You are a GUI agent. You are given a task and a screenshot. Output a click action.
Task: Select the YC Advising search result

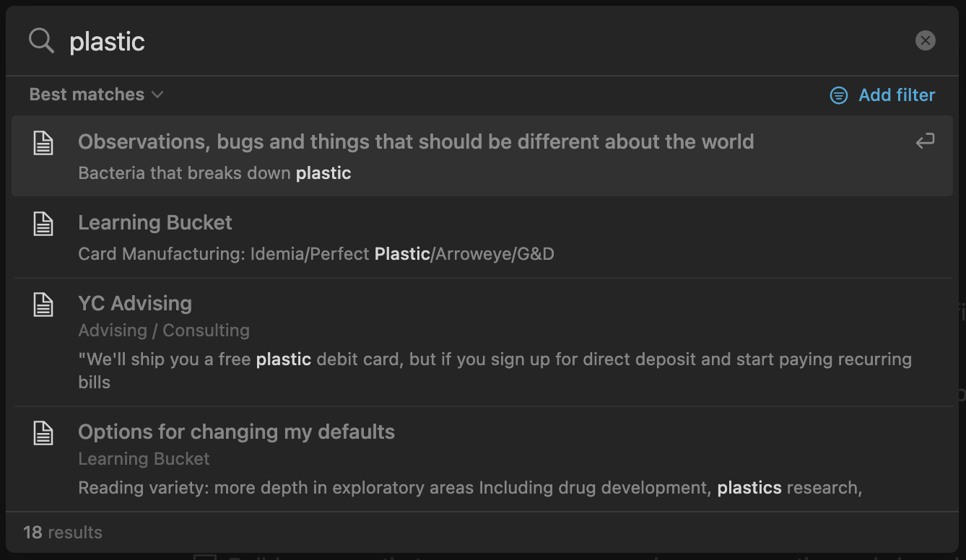click(x=482, y=342)
